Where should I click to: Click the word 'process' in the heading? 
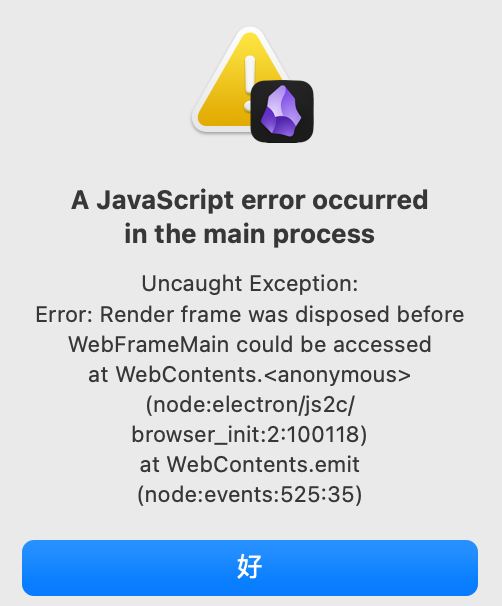point(324,235)
